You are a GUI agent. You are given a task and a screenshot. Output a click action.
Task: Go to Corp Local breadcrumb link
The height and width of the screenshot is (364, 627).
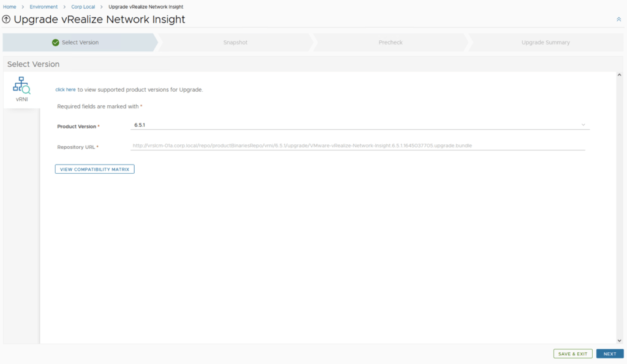point(83,7)
